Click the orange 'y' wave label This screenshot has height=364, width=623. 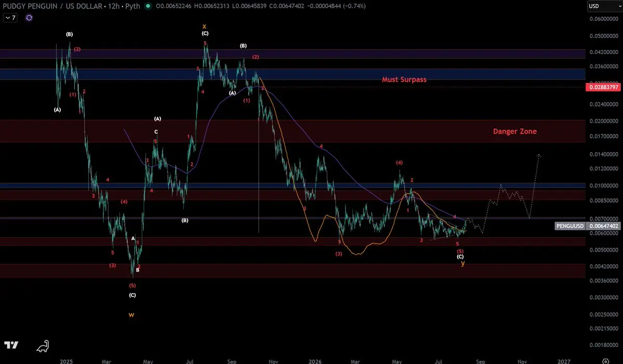[463, 263]
